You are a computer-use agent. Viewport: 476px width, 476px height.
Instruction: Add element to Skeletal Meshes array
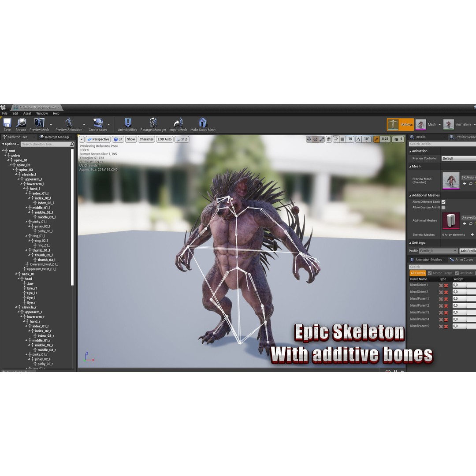(x=472, y=234)
